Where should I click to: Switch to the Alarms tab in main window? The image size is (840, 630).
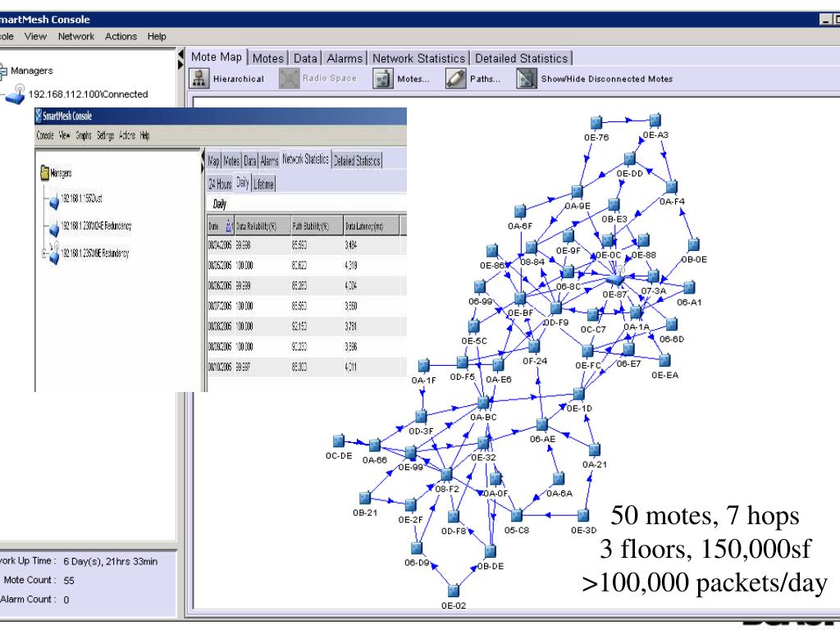click(345, 58)
